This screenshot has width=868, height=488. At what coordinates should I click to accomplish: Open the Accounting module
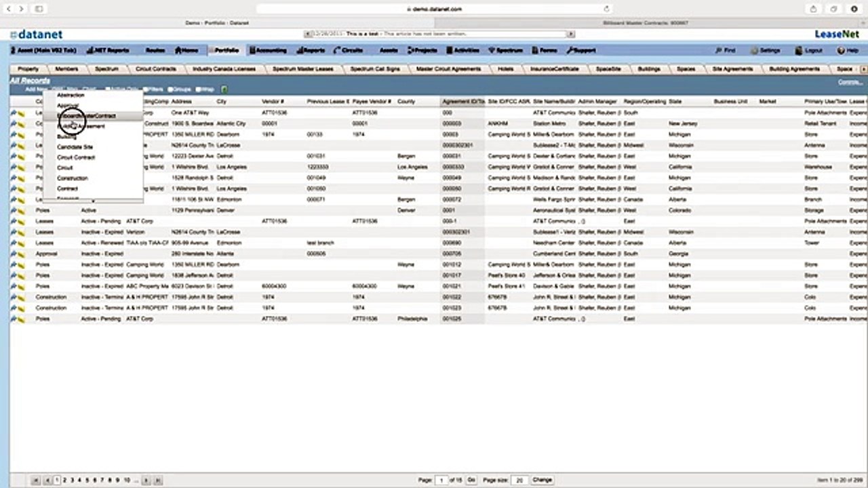tap(267, 50)
